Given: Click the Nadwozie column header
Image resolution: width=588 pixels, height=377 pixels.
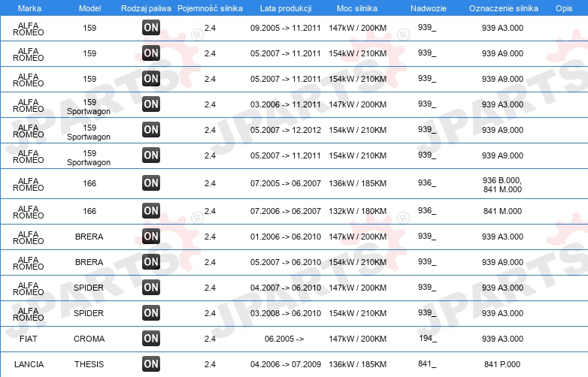Looking at the screenshot, I should [x=429, y=8].
